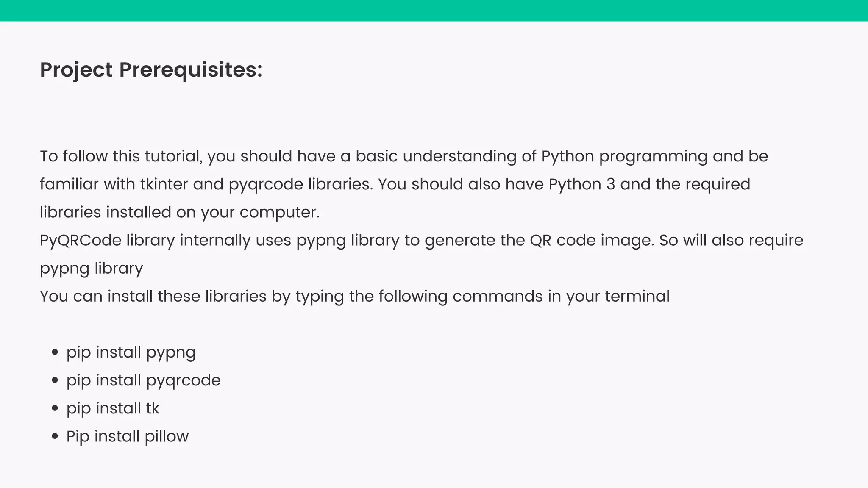Click the bullet dot before "Pip install pillow"
Image resolution: width=868 pixels, height=488 pixels.
[54, 436]
